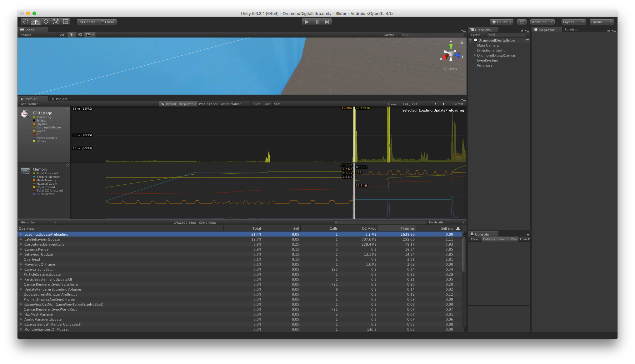Click the Console Clear button
Viewport: 635px width, 364px height.
(x=474, y=239)
